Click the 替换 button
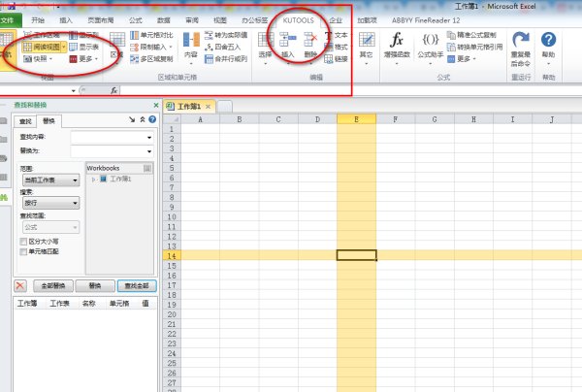The image size is (582, 392). [95, 286]
